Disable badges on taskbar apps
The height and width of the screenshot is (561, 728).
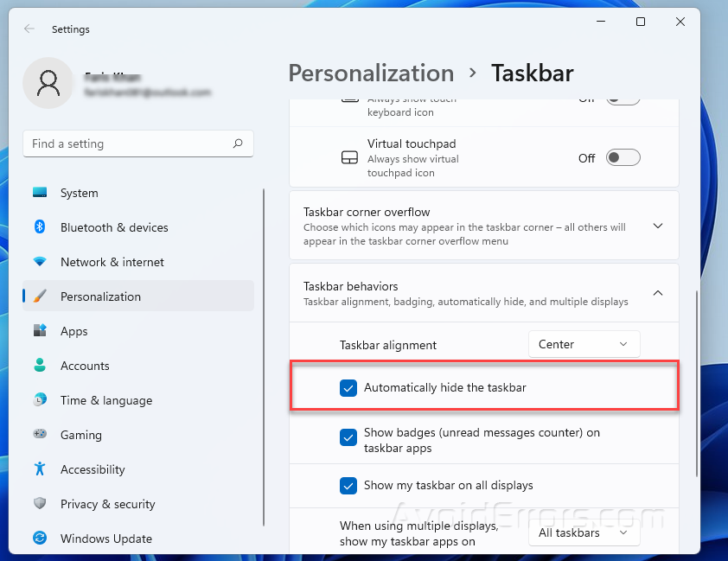click(348, 439)
